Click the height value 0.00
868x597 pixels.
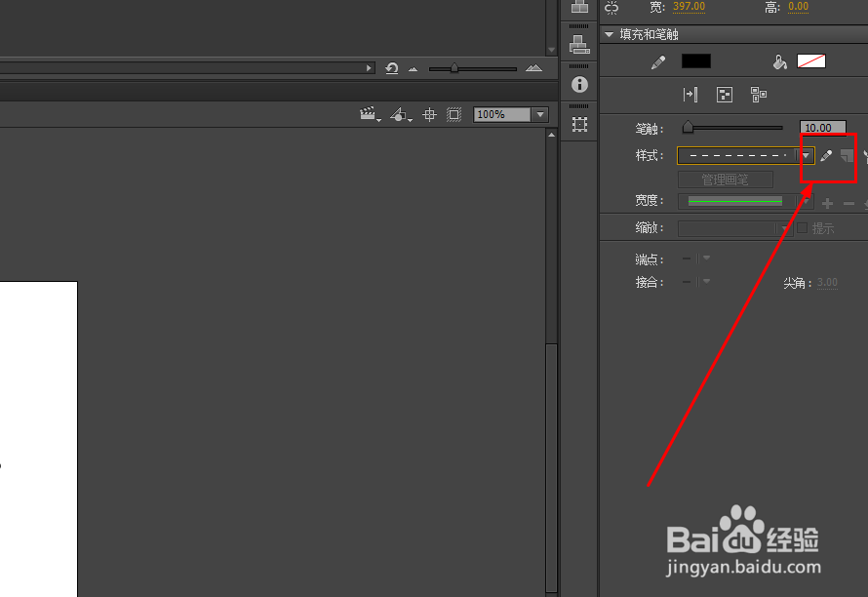[x=798, y=6]
